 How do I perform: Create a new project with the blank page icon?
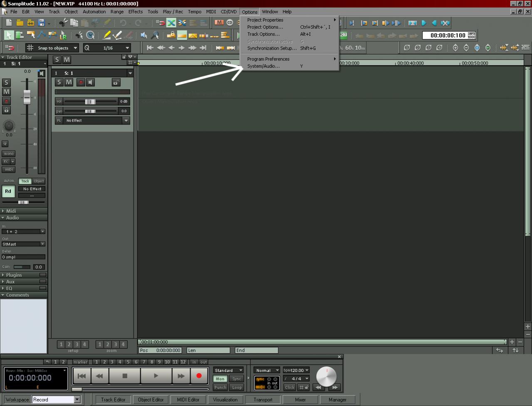point(9,23)
